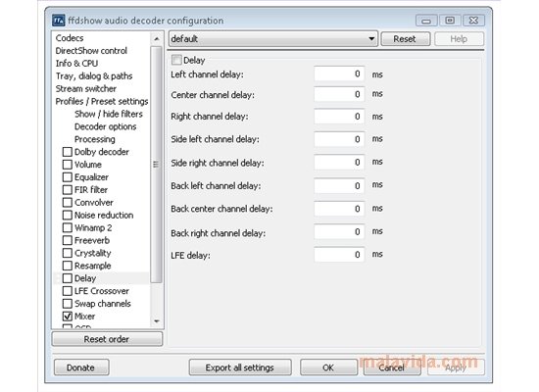Select Info & CPU page
This screenshot has width=539, height=392.
76,64
